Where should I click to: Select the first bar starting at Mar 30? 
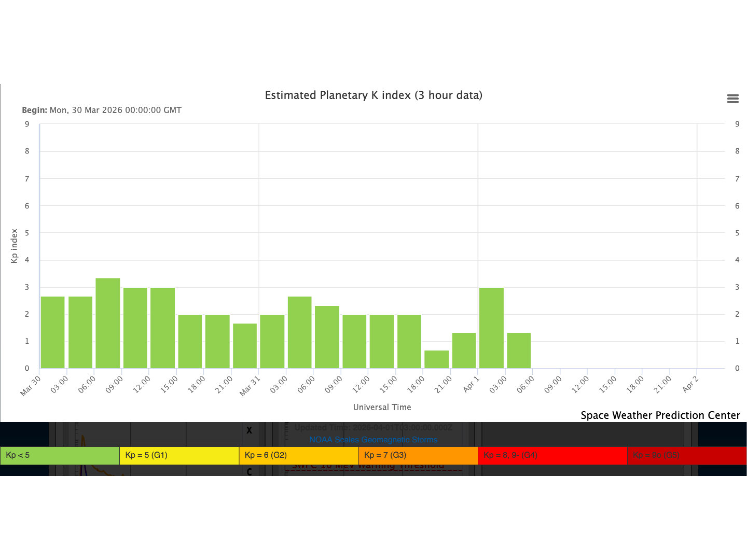pyautogui.click(x=53, y=332)
